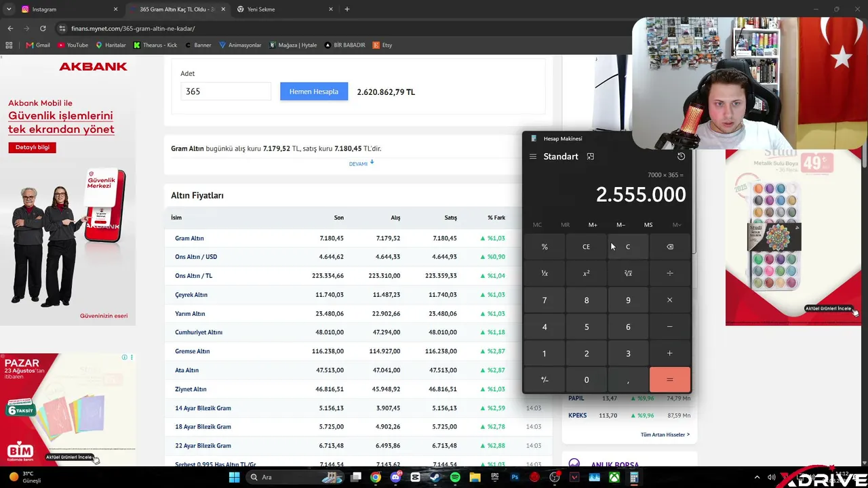
Task: Click Detaylı bilgi in Akbank ad
Action: [33, 147]
